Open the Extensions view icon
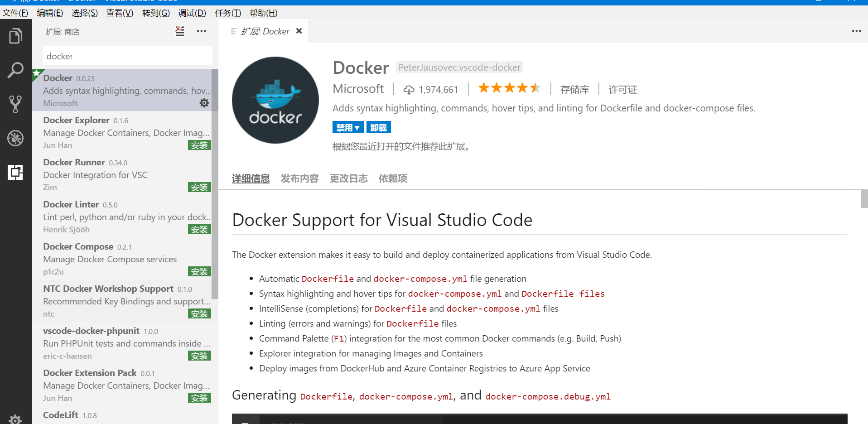Viewport: 868px width, 424px height. (16, 172)
